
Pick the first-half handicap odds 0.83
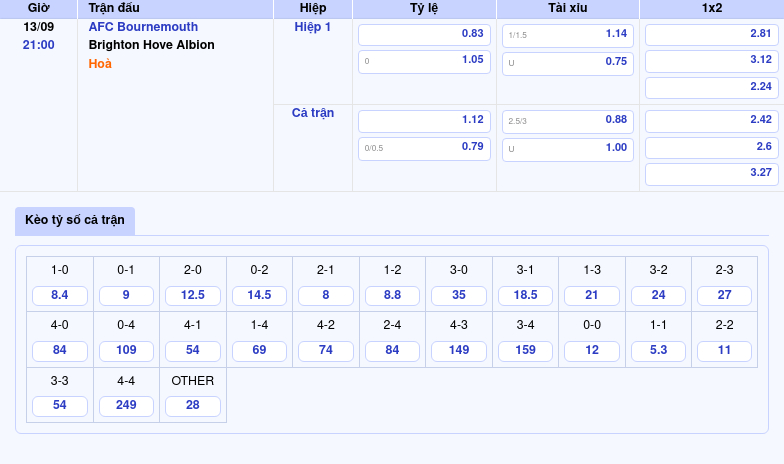coord(424,34)
